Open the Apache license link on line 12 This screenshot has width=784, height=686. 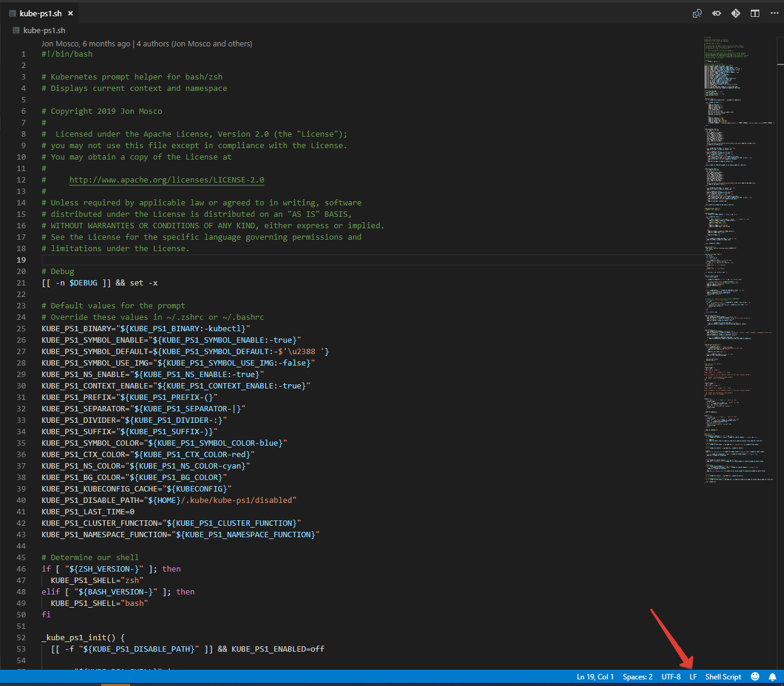coord(166,179)
